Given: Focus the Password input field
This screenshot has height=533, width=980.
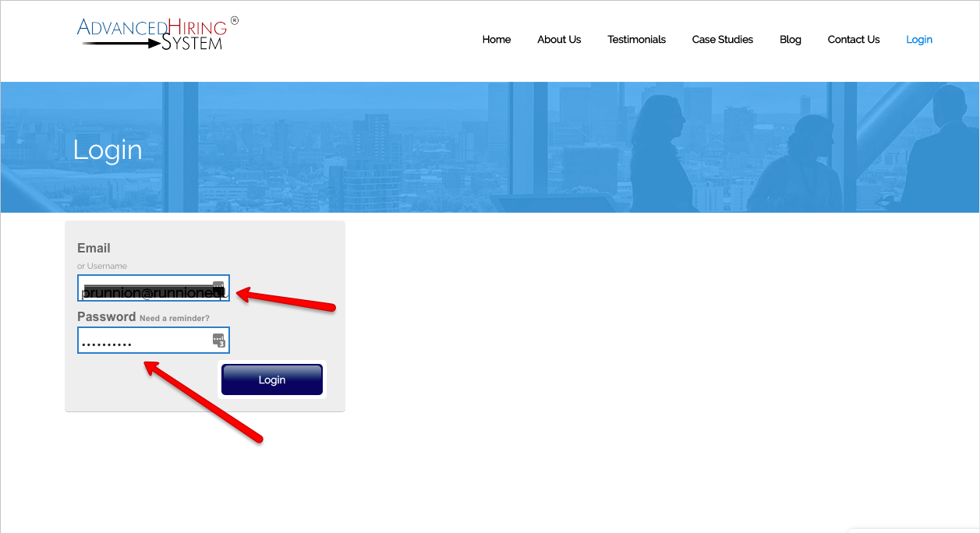Looking at the screenshot, I should pos(154,341).
